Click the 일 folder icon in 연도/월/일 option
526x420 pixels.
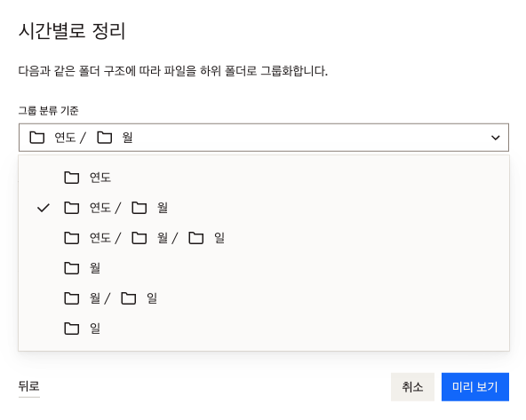pyautogui.click(x=195, y=238)
